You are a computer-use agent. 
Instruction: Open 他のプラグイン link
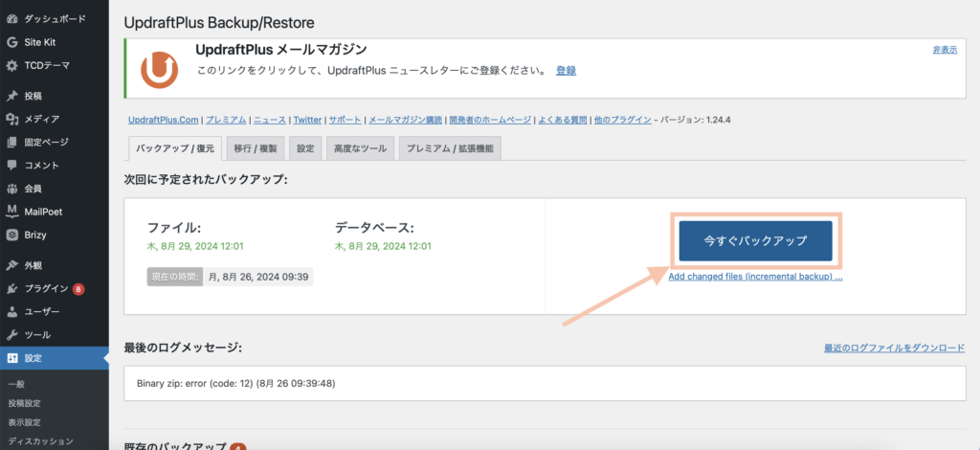(622, 120)
